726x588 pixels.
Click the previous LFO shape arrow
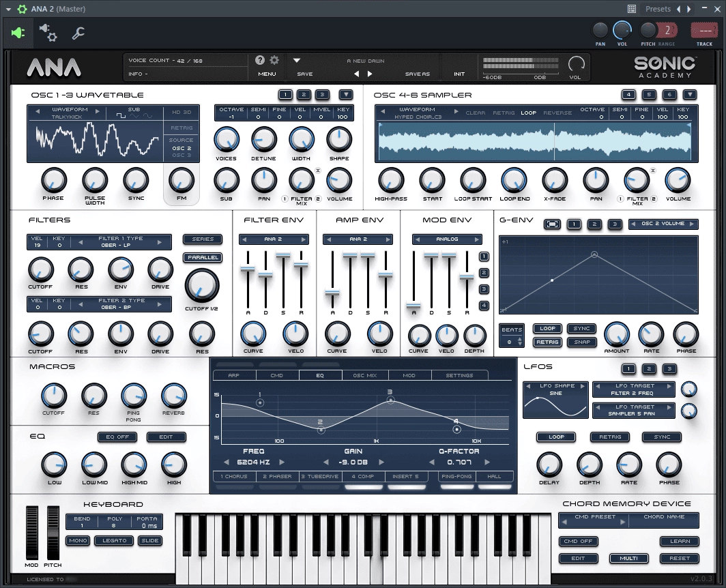point(528,385)
